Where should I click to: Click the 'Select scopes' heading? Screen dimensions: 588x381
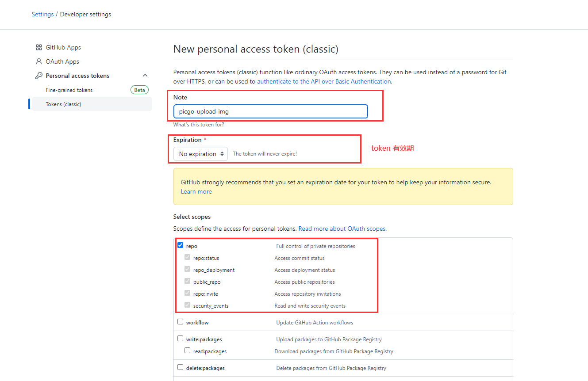click(x=192, y=217)
